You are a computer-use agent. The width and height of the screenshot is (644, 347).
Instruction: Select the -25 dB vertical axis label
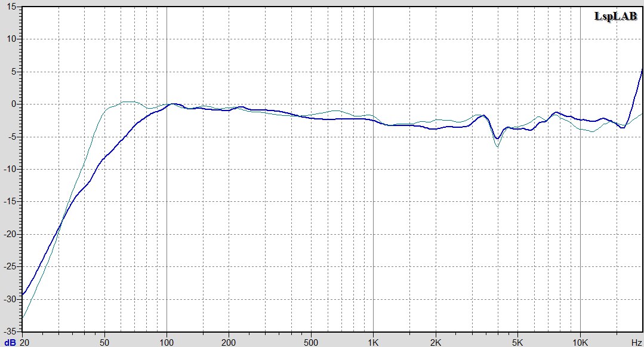pos(10,267)
